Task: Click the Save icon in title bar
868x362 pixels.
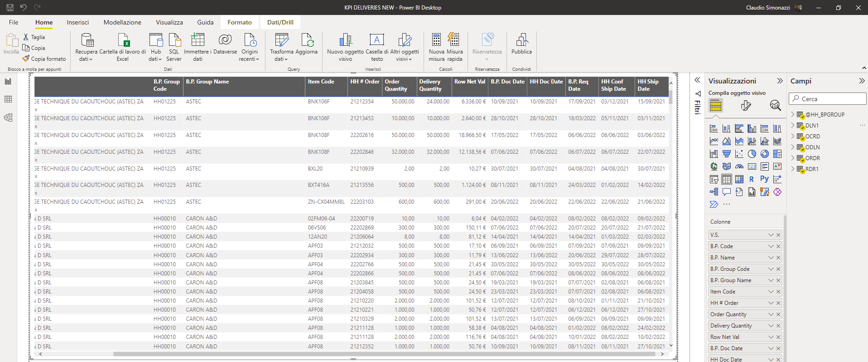Action: [x=10, y=7]
